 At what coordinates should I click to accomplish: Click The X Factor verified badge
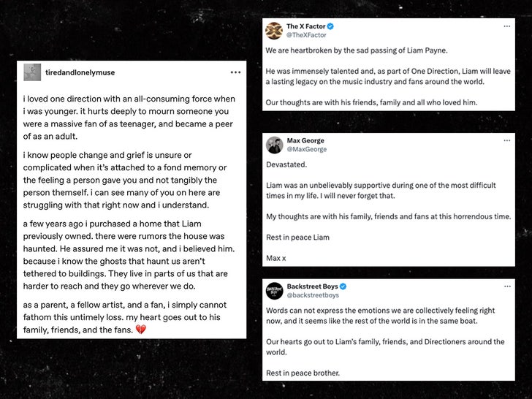335,26
